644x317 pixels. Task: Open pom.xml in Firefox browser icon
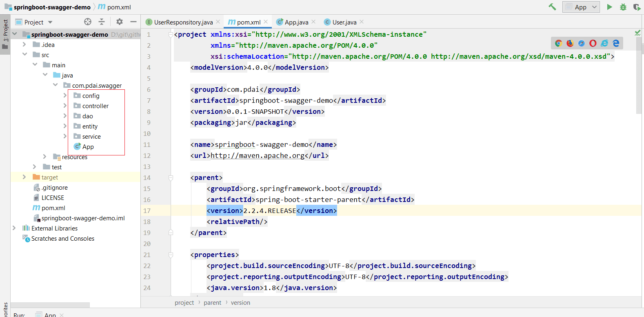pyautogui.click(x=570, y=43)
